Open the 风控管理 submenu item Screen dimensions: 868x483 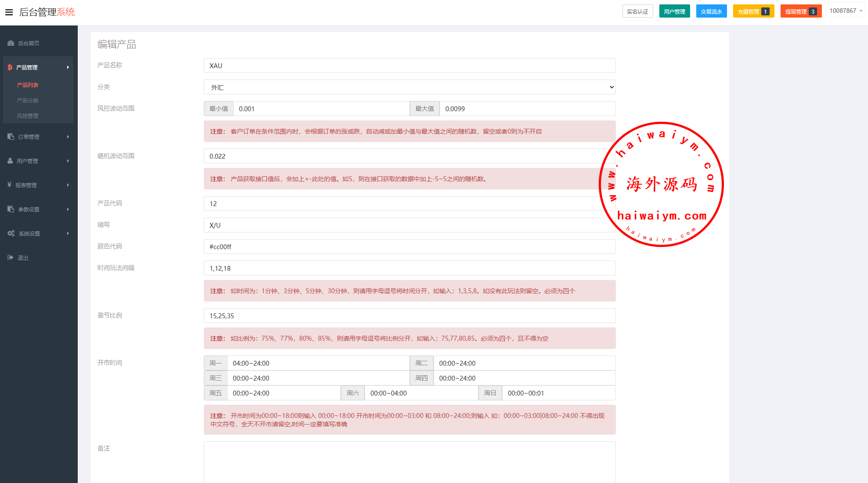28,116
